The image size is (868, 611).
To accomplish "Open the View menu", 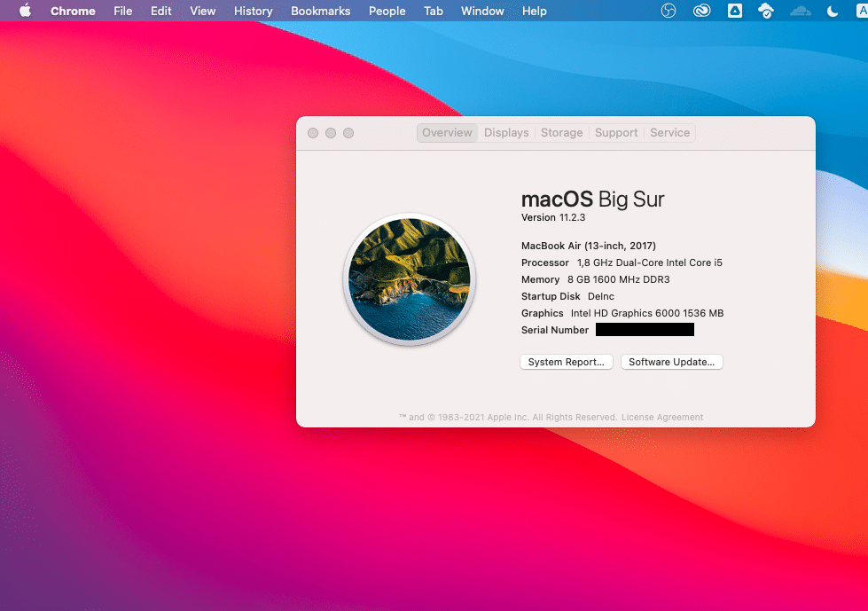I will 203,11.
